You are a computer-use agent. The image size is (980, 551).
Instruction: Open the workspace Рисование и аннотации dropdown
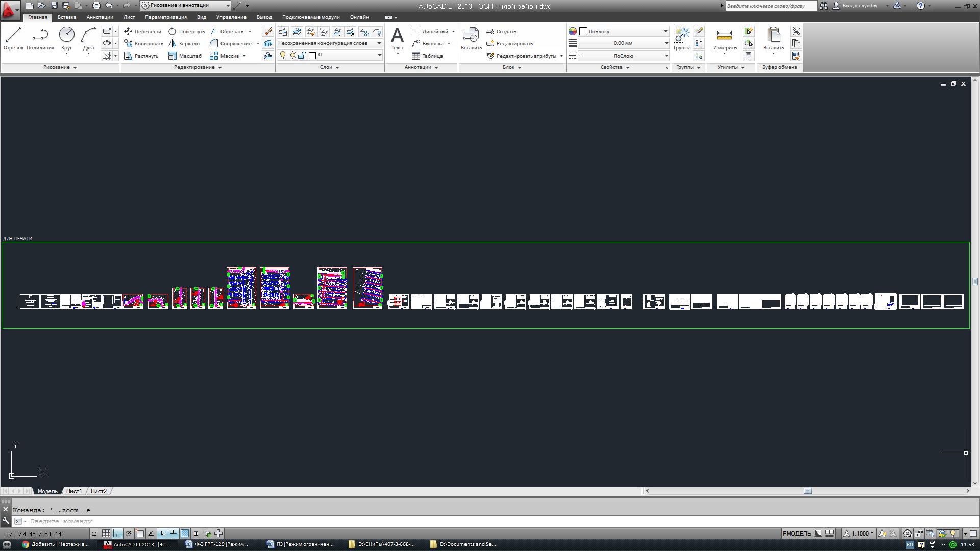click(x=185, y=5)
